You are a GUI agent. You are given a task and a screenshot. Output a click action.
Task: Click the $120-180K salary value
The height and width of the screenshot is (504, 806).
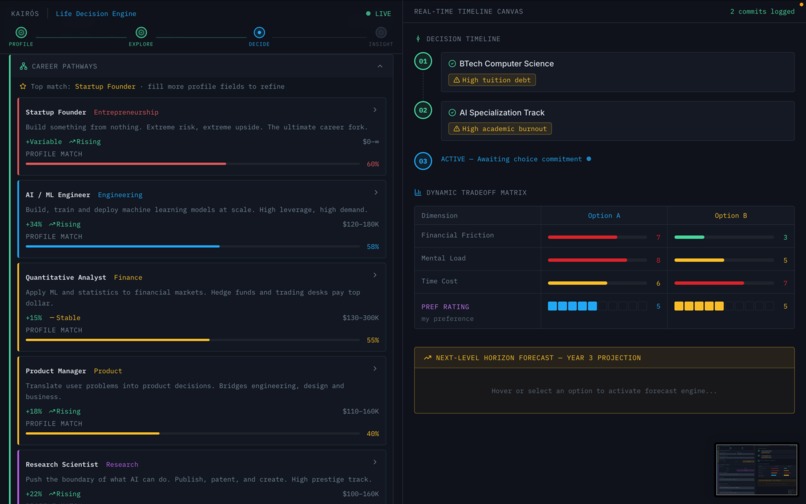pos(360,224)
